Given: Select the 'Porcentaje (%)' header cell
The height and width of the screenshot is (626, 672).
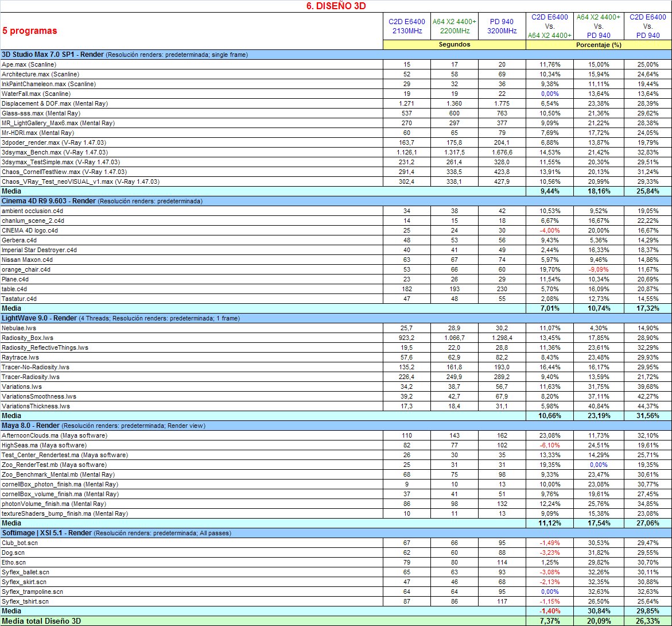Looking at the screenshot, I should click(x=599, y=45).
